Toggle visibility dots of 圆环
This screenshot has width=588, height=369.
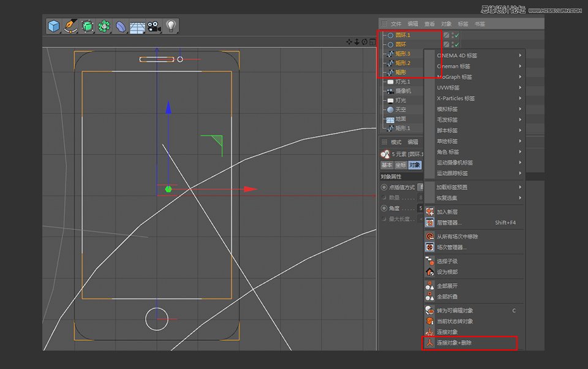(453, 45)
